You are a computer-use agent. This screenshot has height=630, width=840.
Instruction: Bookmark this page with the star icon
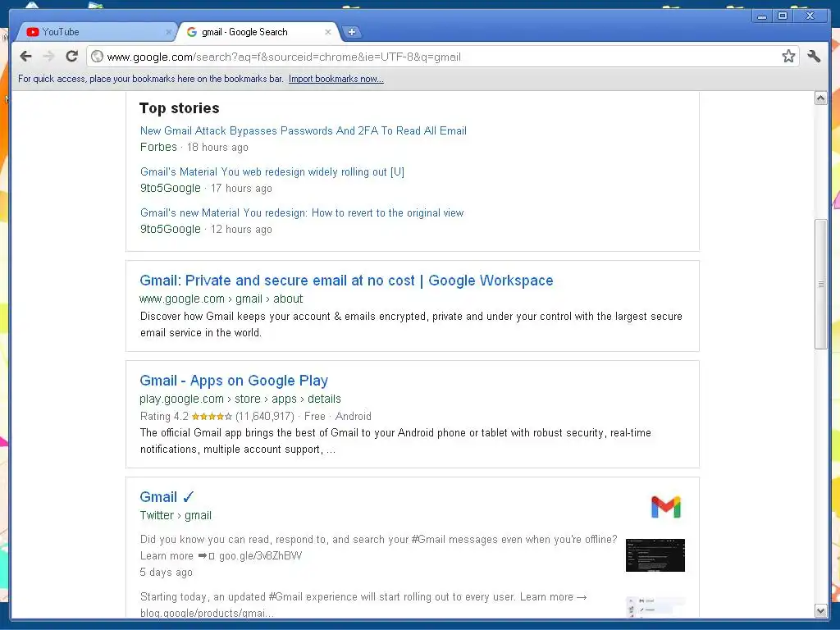tap(788, 57)
